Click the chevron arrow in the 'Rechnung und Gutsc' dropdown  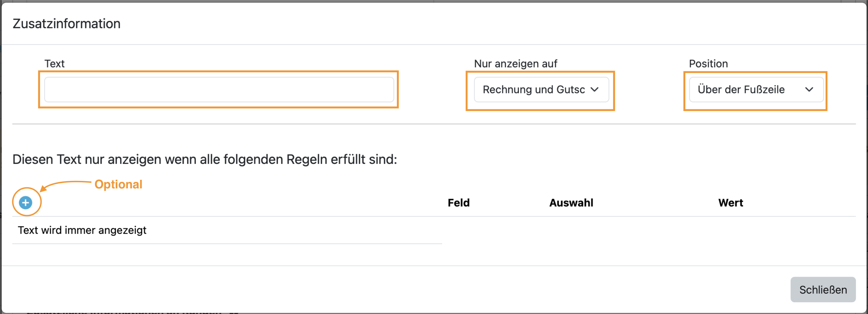(595, 90)
